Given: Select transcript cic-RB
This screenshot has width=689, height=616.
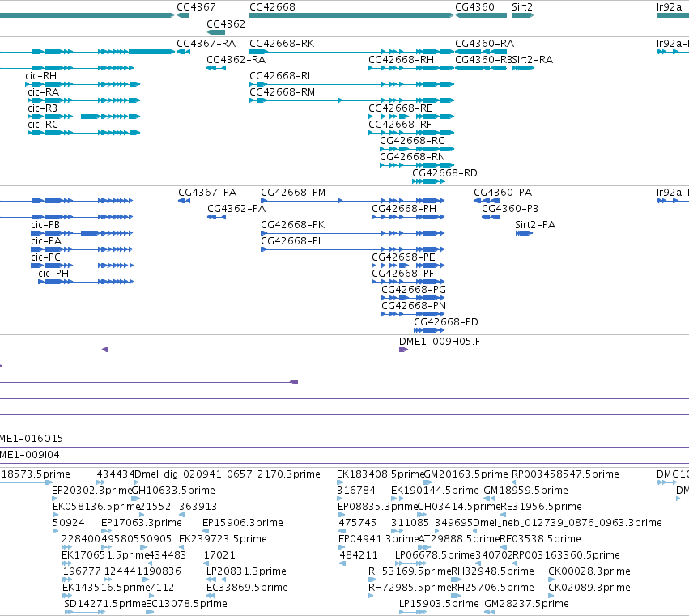Looking at the screenshot, I should pyautogui.click(x=43, y=108).
